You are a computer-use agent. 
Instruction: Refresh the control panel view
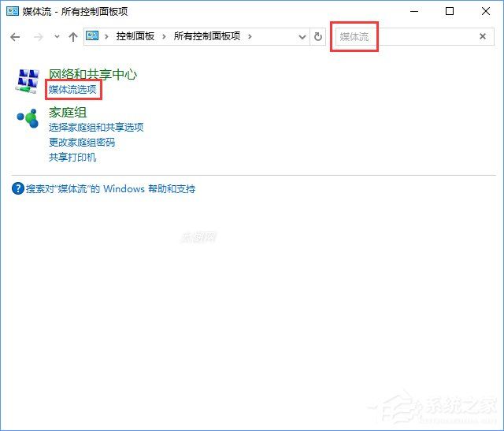318,37
